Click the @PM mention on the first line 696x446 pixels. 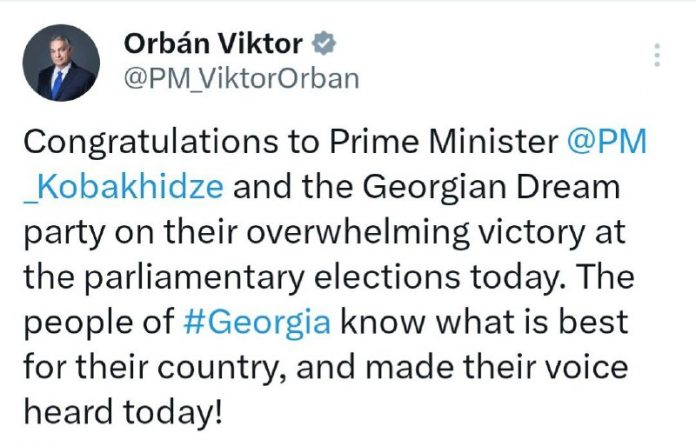[607, 143]
